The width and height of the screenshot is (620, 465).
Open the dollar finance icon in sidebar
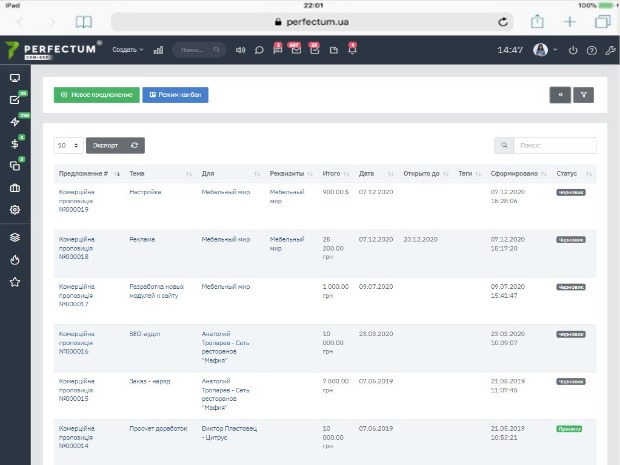click(15, 144)
